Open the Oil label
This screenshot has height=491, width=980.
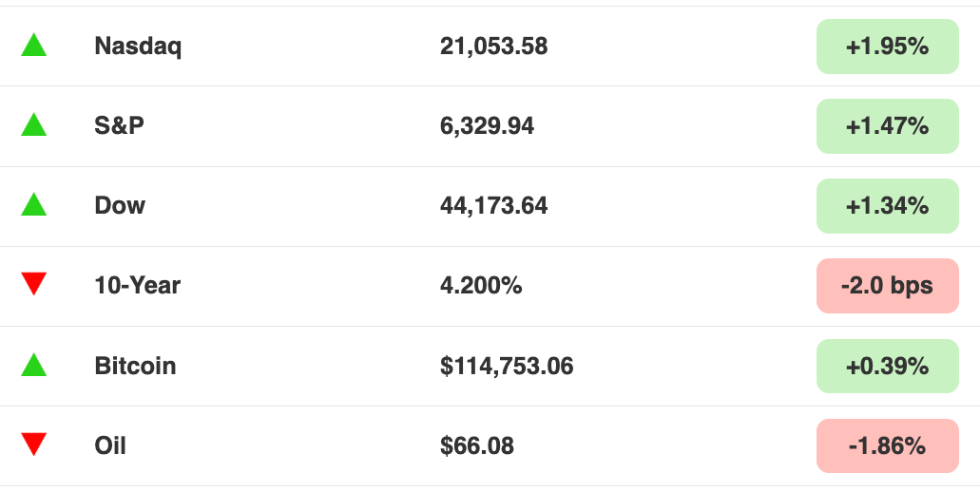click(x=110, y=445)
